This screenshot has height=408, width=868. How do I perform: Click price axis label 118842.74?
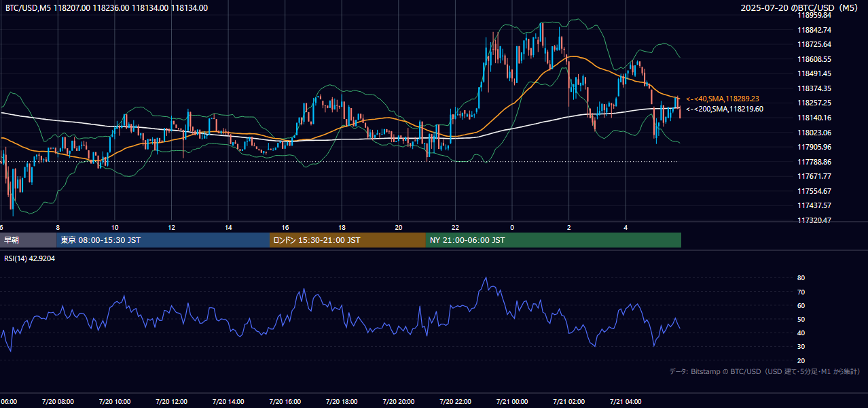(x=815, y=30)
